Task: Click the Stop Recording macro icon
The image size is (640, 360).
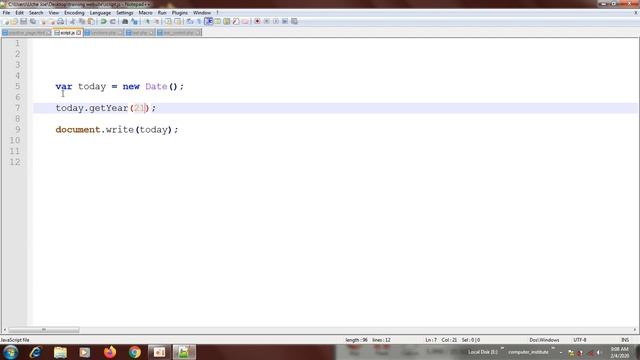Action: point(266,21)
